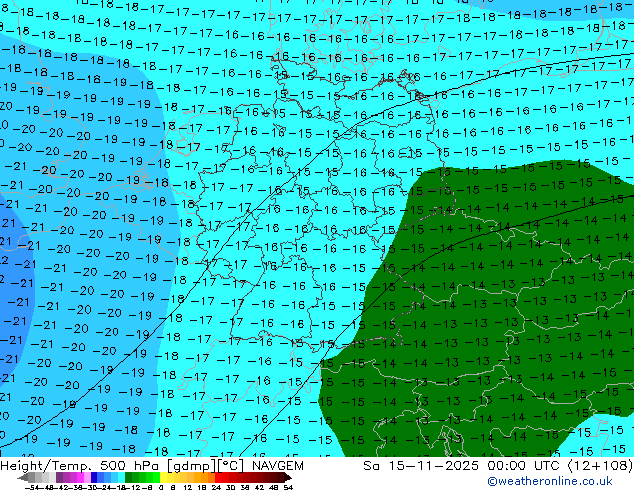This screenshot has width=634, height=490.
Task: Open the weatheronline.co.uk copyright link
Action: [x=550, y=481]
